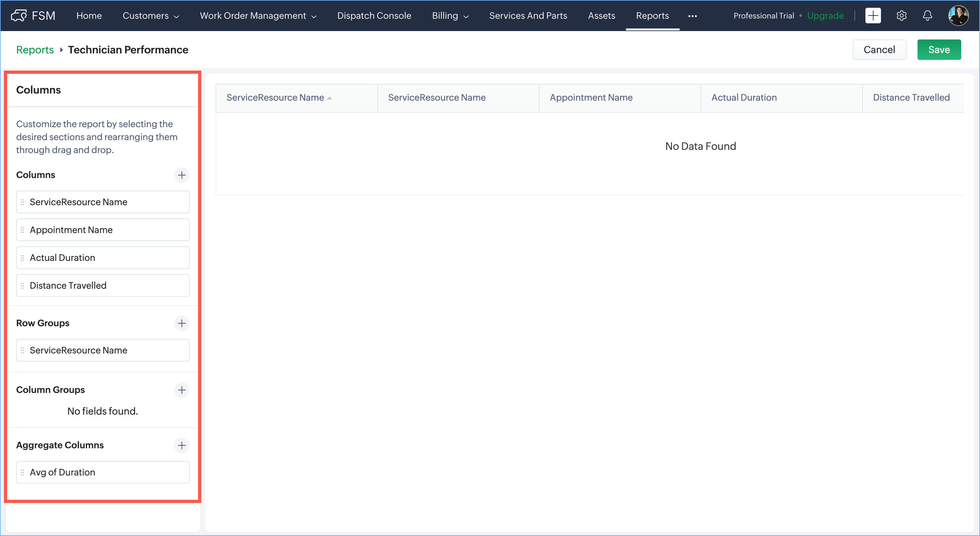Image resolution: width=980 pixels, height=536 pixels.
Task: Click plus icon next to Column Groups
Action: pyautogui.click(x=182, y=390)
